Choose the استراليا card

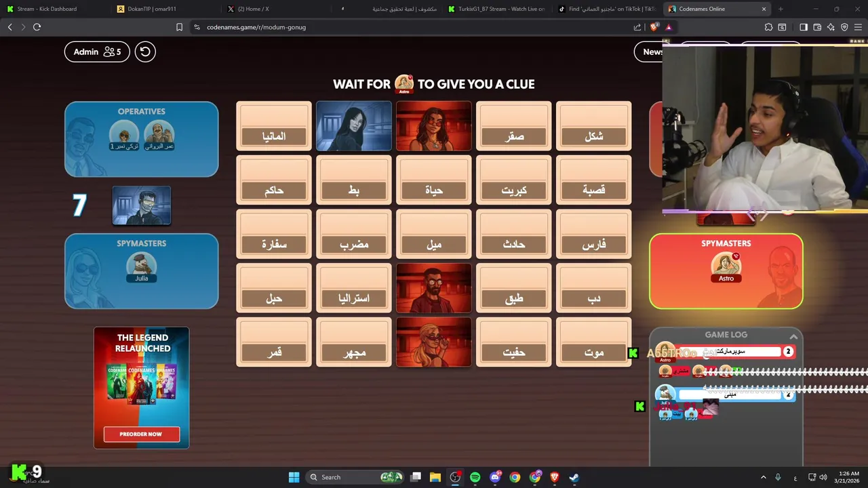coord(354,289)
